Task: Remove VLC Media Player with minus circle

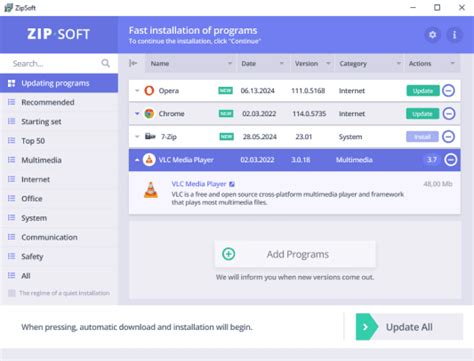Action: click(x=450, y=160)
